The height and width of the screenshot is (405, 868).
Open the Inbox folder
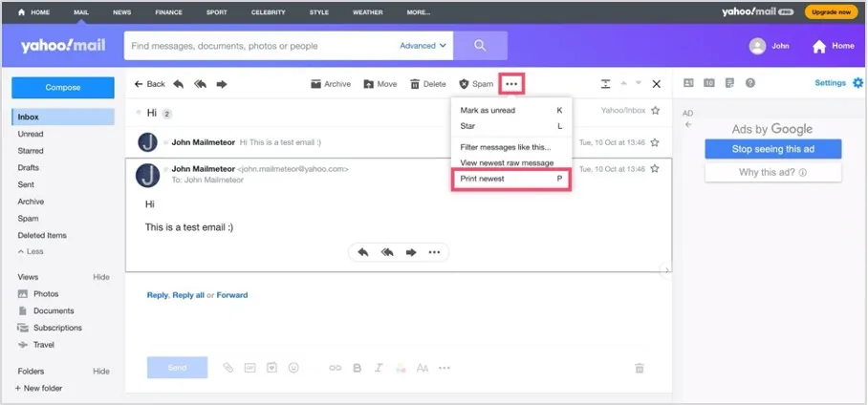[63, 117]
